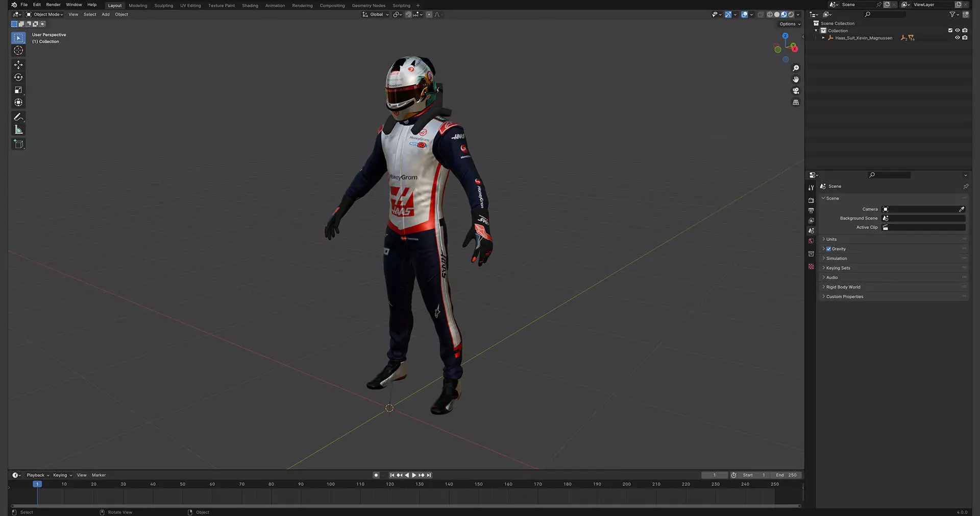Viewport: 980px width, 516px height.
Task: Toggle X-ray mode in viewport header
Action: [x=761, y=14]
